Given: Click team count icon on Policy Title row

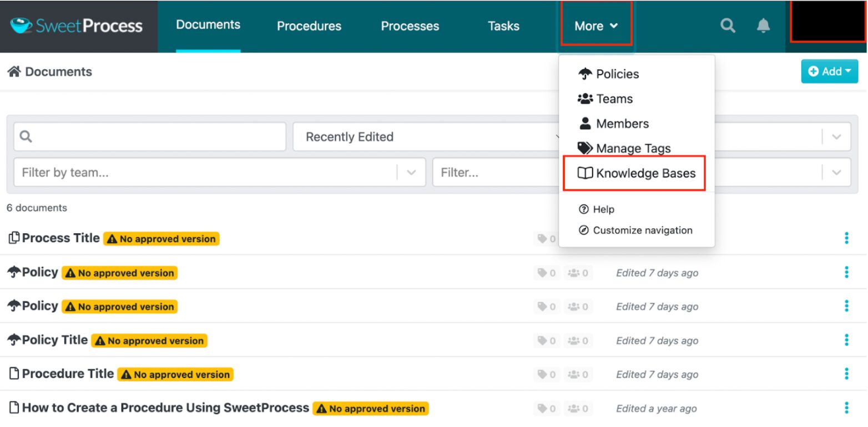Looking at the screenshot, I should tap(578, 340).
